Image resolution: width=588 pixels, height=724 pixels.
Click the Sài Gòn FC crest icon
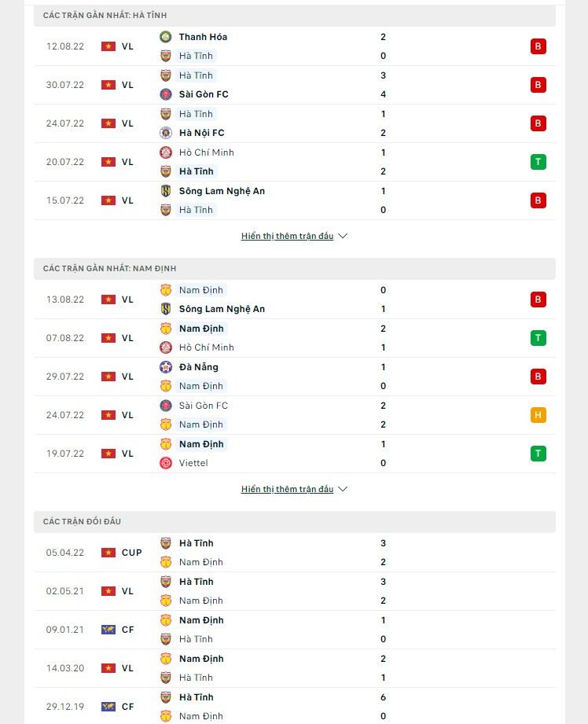(x=166, y=94)
